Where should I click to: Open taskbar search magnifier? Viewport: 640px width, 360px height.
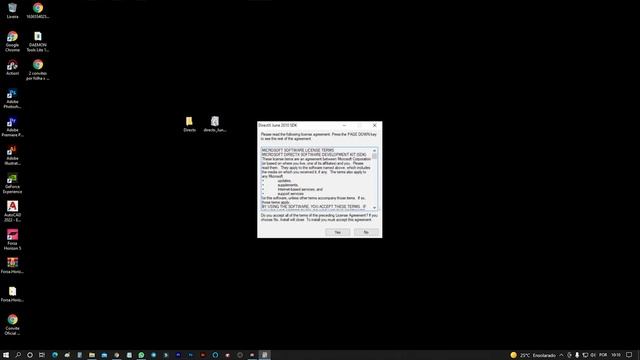tap(18, 355)
